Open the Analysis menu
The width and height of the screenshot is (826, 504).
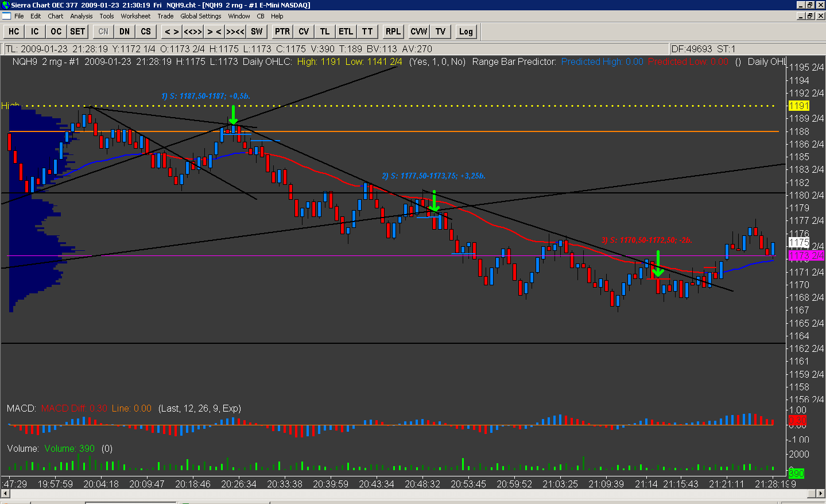[x=82, y=16]
